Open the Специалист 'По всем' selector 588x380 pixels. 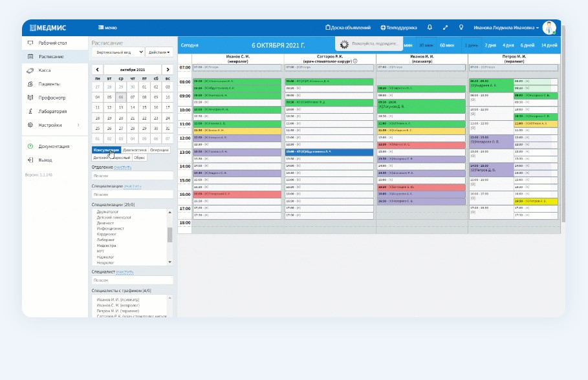[x=133, y=280]
